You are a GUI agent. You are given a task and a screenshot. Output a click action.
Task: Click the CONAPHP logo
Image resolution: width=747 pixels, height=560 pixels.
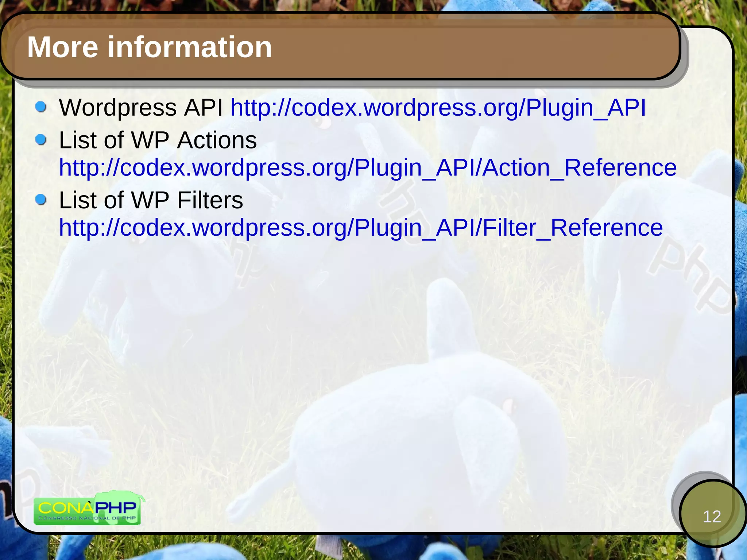(x=89, y=508)
